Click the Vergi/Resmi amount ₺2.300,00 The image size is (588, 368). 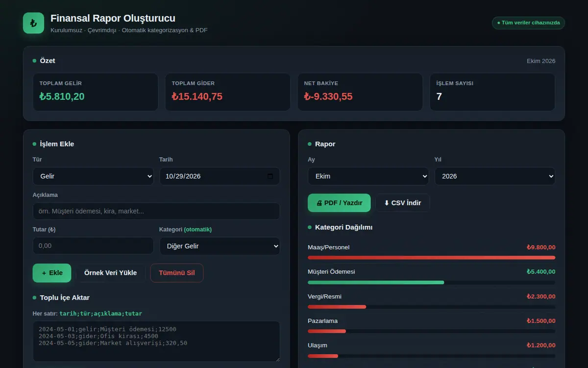pos(541,296)
